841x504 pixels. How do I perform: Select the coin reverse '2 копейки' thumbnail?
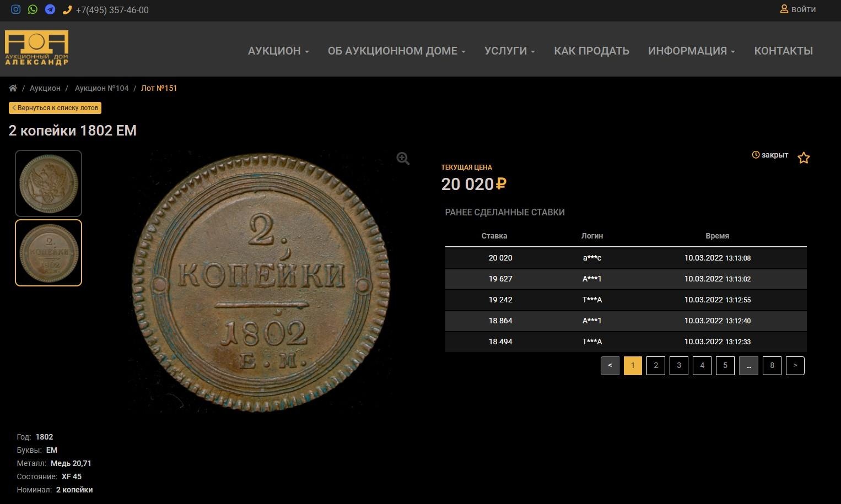[48, 253]
